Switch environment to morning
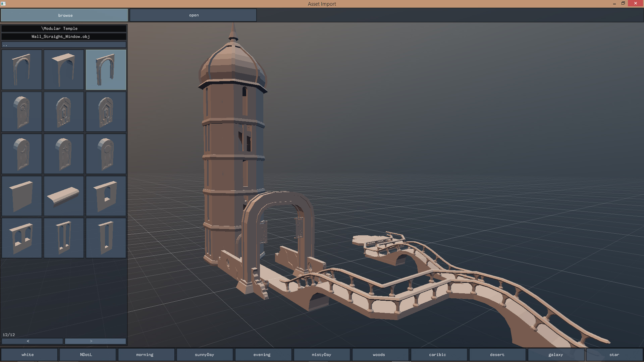This screenshot has width=644, height=362. click(x=146, y=355)
